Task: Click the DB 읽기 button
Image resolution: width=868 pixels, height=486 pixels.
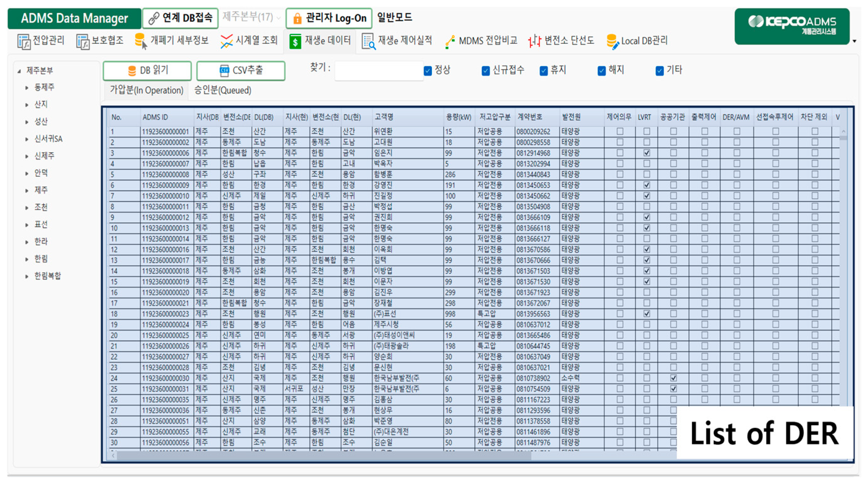Action: pos(147,71)
